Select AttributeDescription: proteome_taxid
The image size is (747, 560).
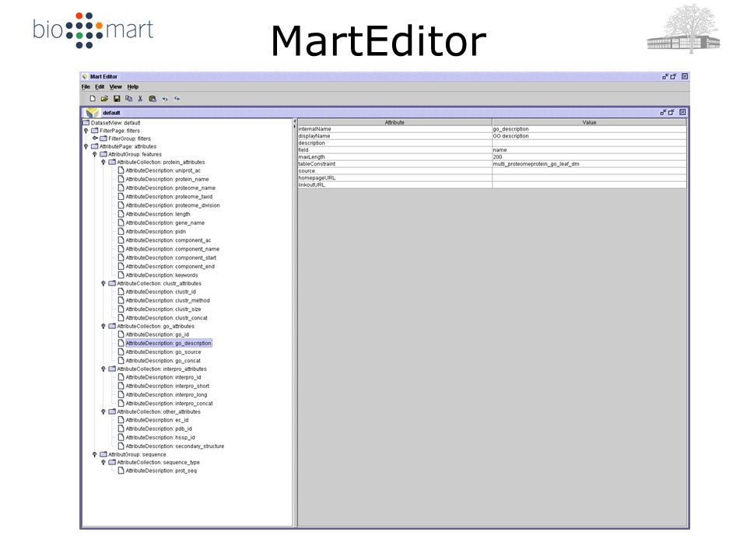169,197
